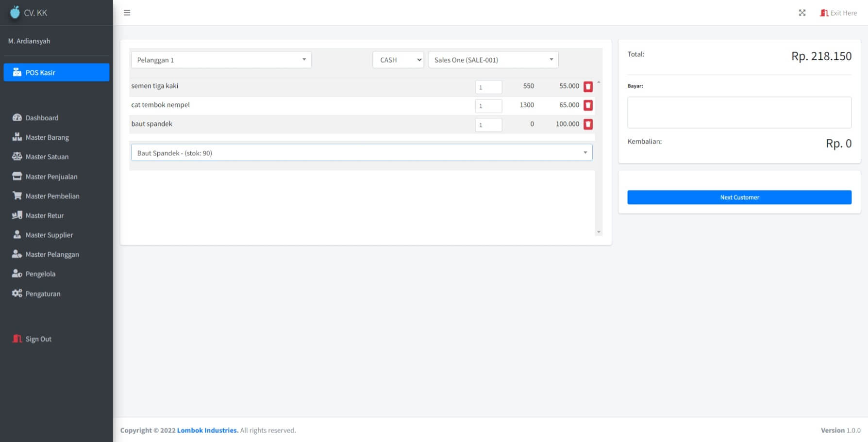
Task: Click the Master Satuan balance icon
Action: 17,156
